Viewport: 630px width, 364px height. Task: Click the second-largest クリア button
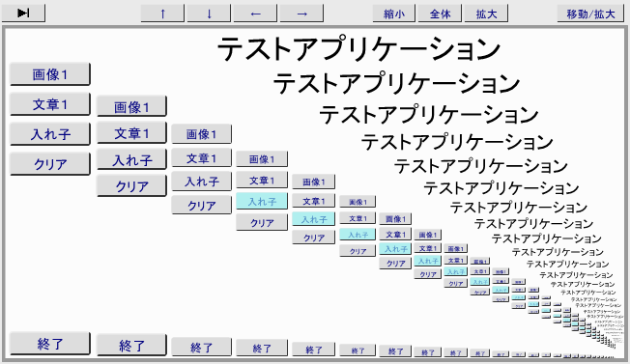131,186
